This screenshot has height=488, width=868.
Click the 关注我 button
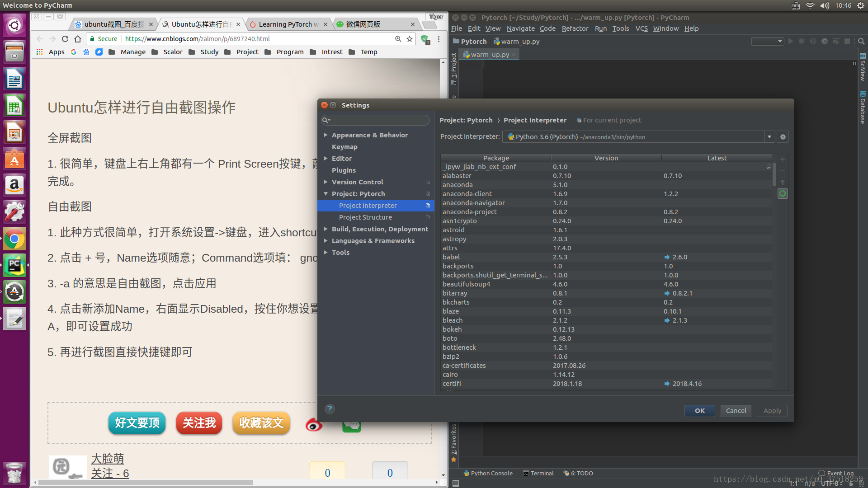coord(199,423)
